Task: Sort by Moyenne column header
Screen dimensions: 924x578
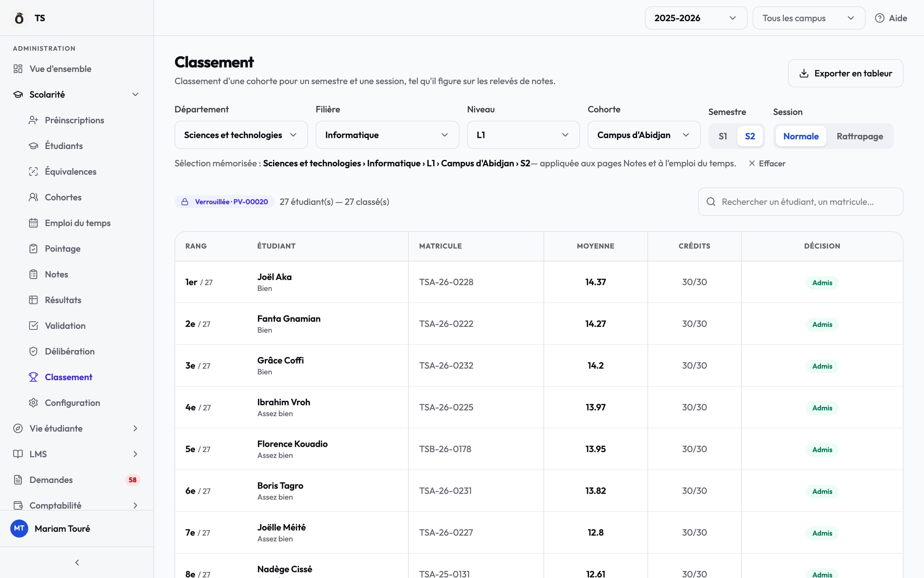Action: tap(595, 246)
